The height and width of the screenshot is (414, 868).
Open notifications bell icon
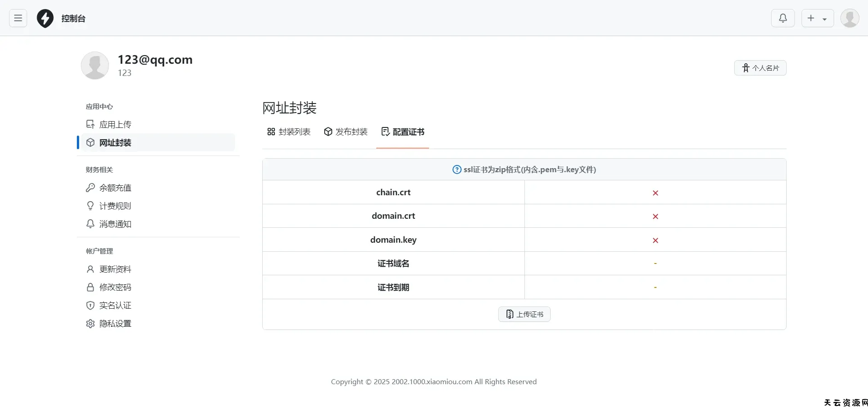pos(783,18)
